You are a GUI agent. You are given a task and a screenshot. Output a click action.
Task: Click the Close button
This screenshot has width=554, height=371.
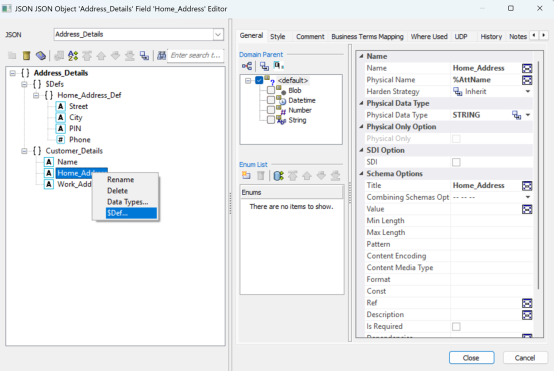471,358
